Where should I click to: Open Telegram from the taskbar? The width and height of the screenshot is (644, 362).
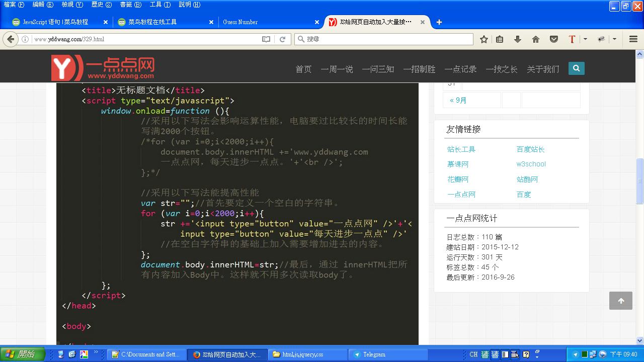(388, 354)
